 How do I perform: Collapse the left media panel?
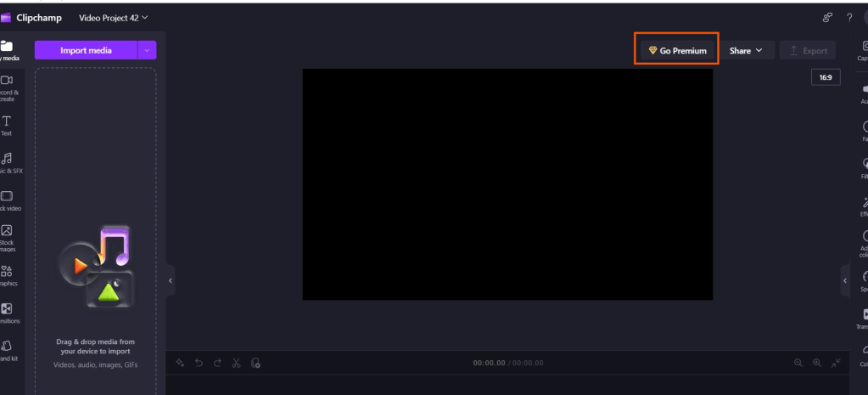170,280
